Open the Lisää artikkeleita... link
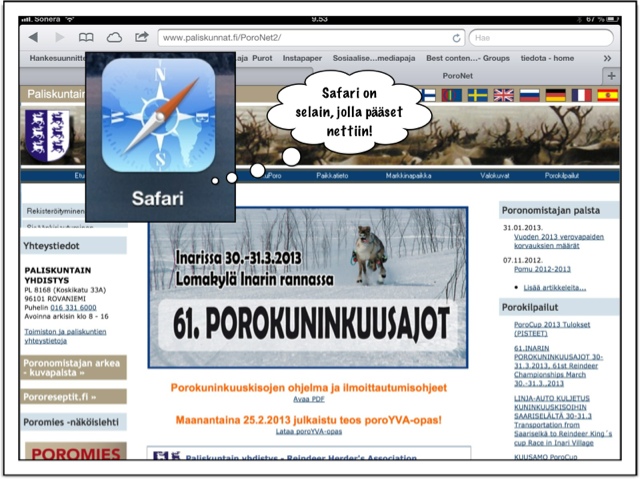This screenshot has height=479, width=640. pos(555,288)
